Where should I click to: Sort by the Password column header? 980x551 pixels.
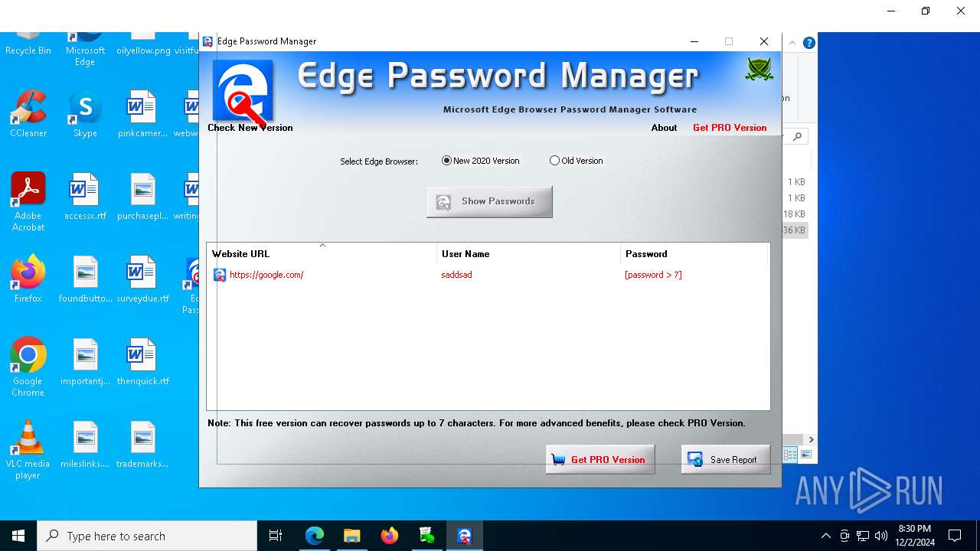click(694, 254)
